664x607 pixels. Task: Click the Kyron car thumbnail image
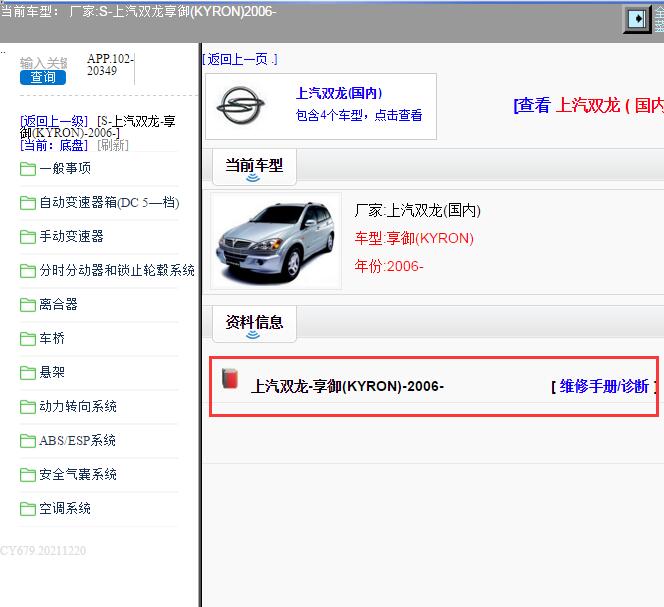pyautogui.click(x=276, y=241)
